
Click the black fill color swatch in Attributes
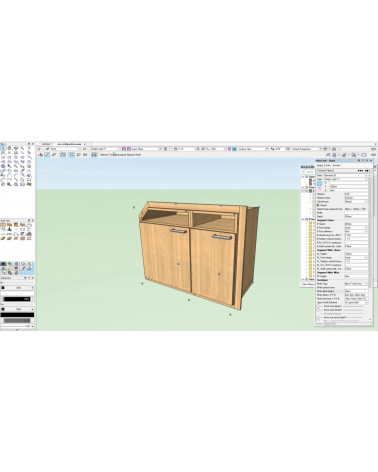(17, 299)
